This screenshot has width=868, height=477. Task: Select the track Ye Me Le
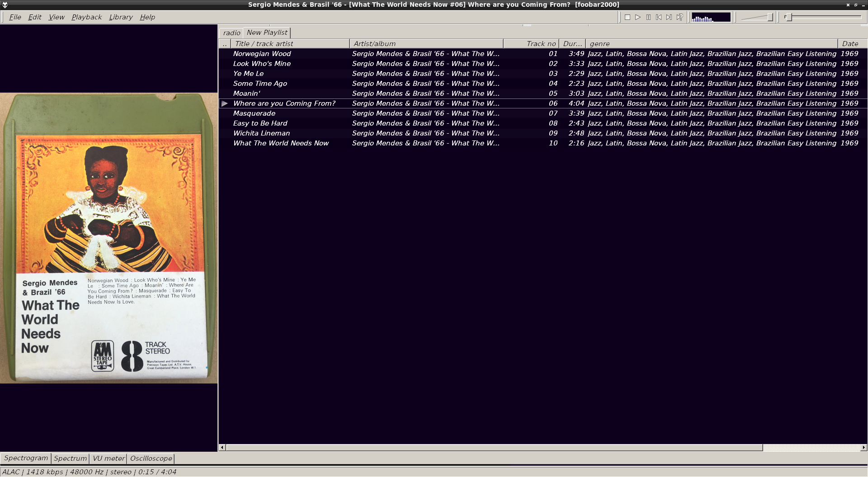click(248, 74)
